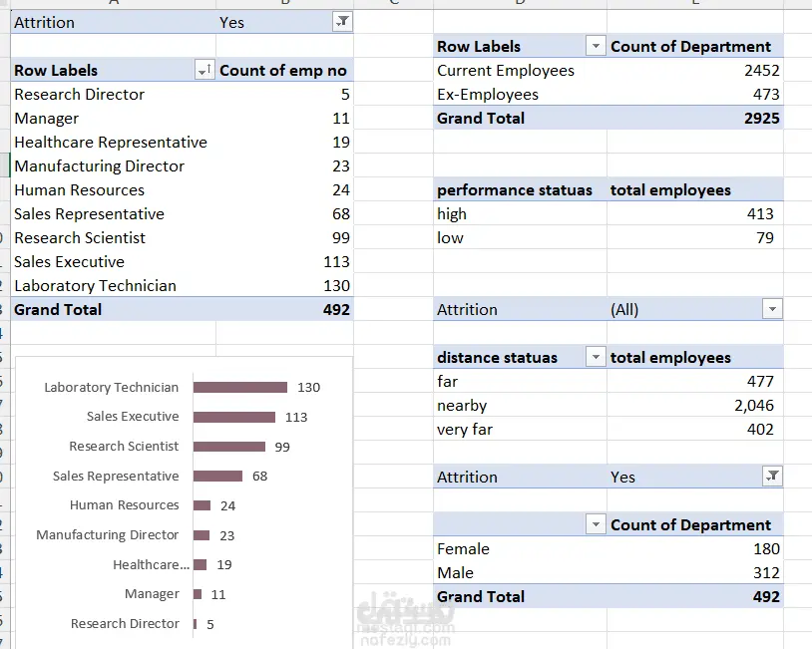Open Row Labels sort dropdown beside Count of emp no

[204, 70]
